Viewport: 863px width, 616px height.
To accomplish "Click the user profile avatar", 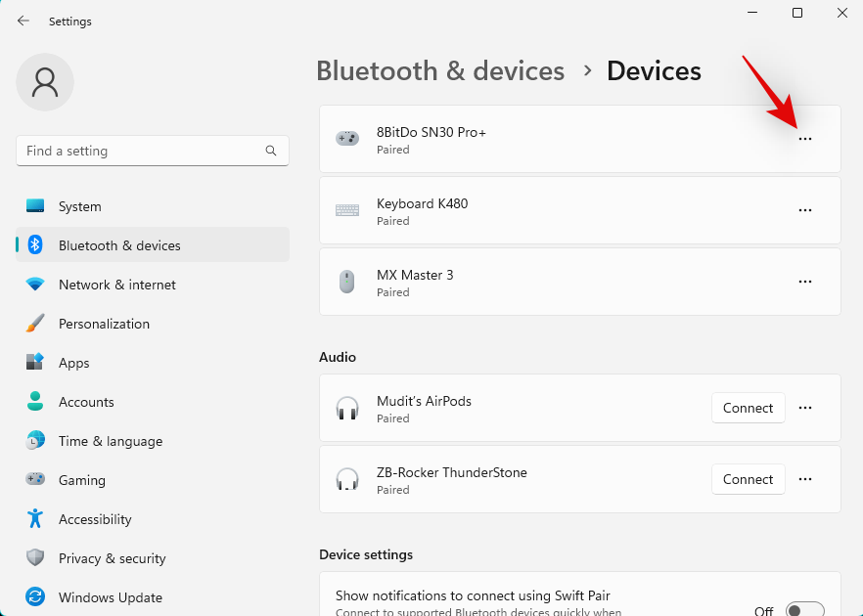I will (45, 82).
